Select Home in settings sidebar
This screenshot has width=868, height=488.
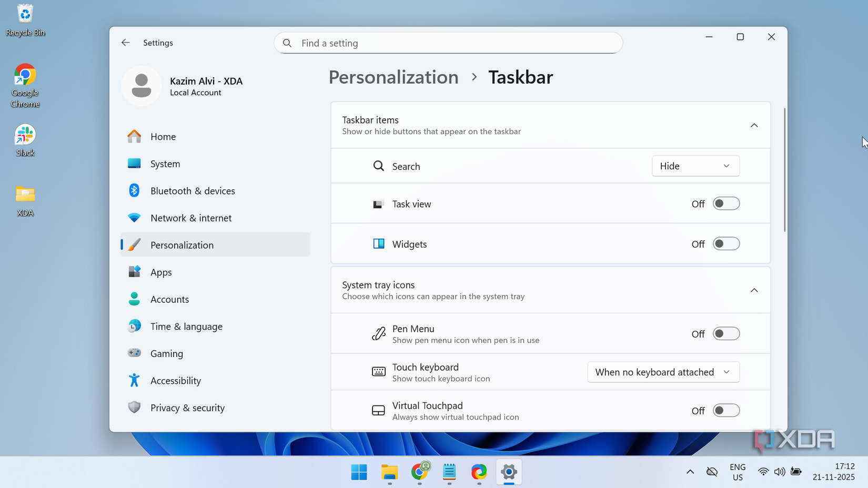pos(215,137)
